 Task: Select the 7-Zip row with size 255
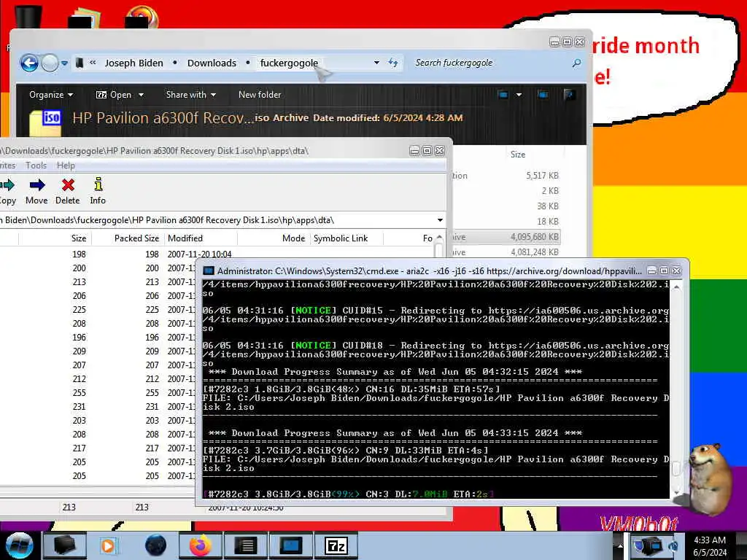[x=98, y=393]
